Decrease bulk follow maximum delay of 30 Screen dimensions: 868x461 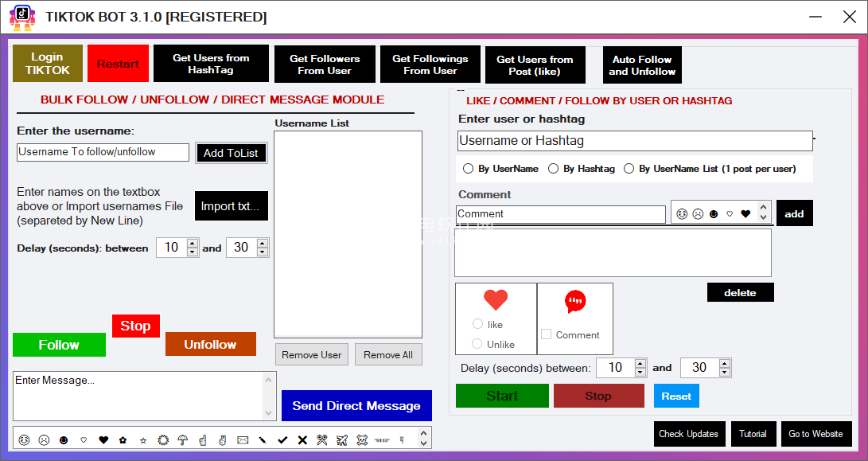pyautogui.click(x=263, y=252)
